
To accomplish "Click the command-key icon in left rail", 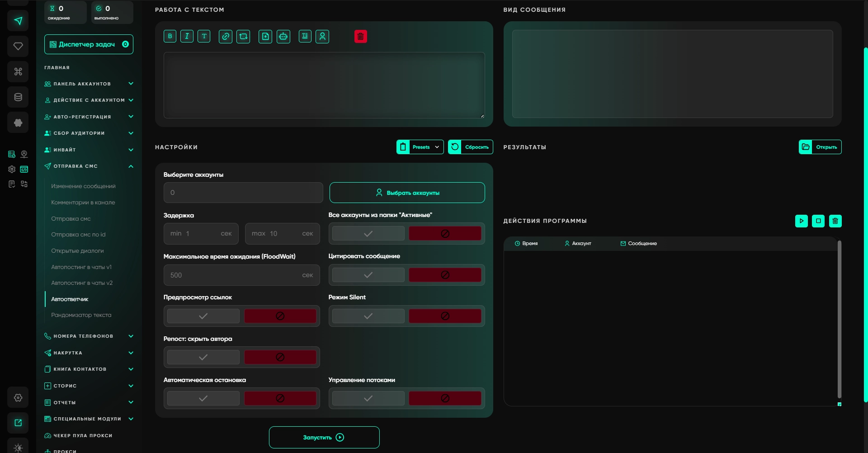I will 18,71.
